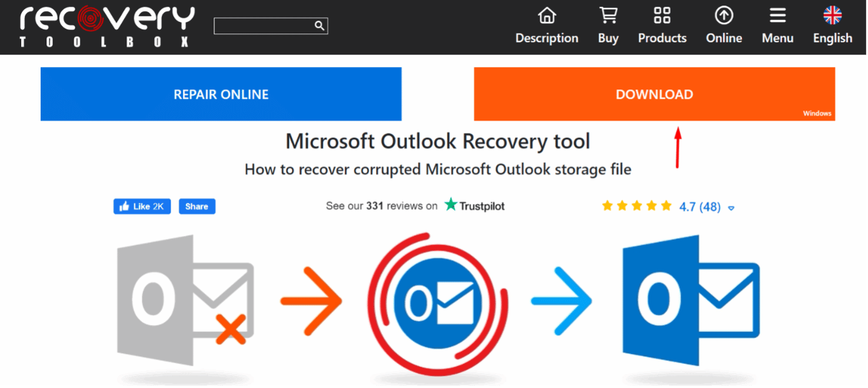The image size is (868, 388).
Task: Open the Online upload arrow icon
Action: coord(724,16)
